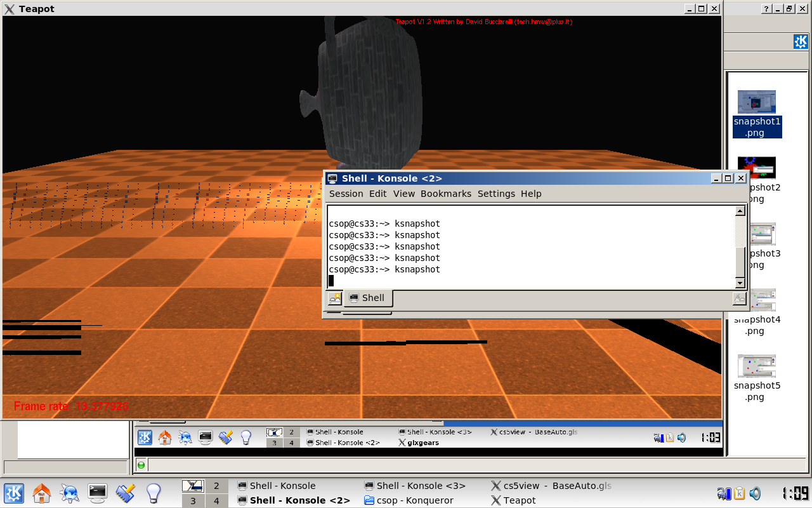Viewport: 812px width, 508px height.
Task: Click the light bulb icon in bottom panel
Action: click(x=153, y=493)
